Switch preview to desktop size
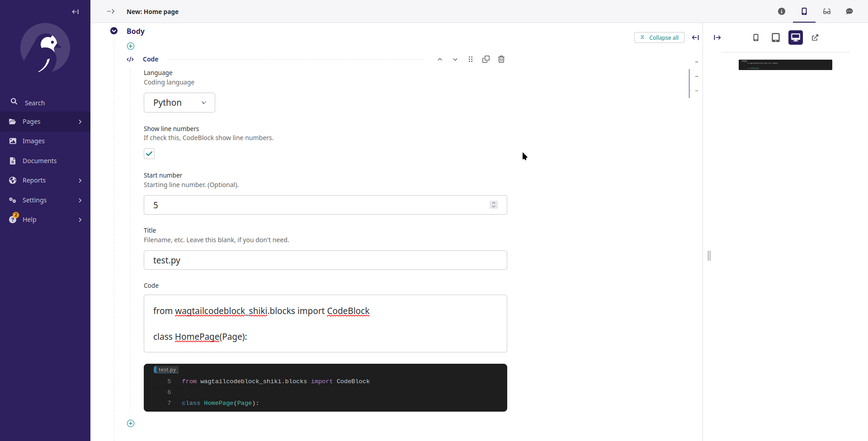 796,38
